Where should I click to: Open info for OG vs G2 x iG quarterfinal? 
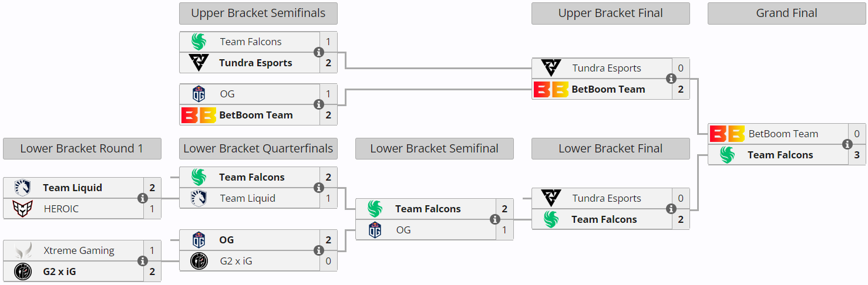[x=318, y=250]
